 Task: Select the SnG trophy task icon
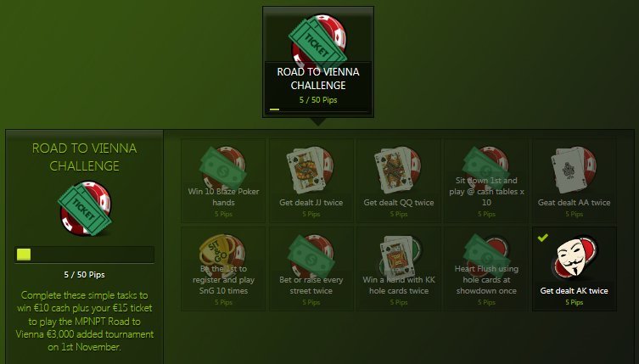tap(222, 253)
